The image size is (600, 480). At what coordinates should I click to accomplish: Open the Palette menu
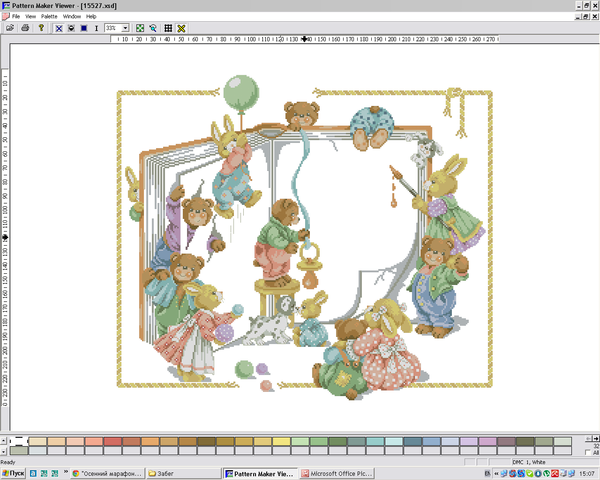pyautogui.click(x=48, y=17)
